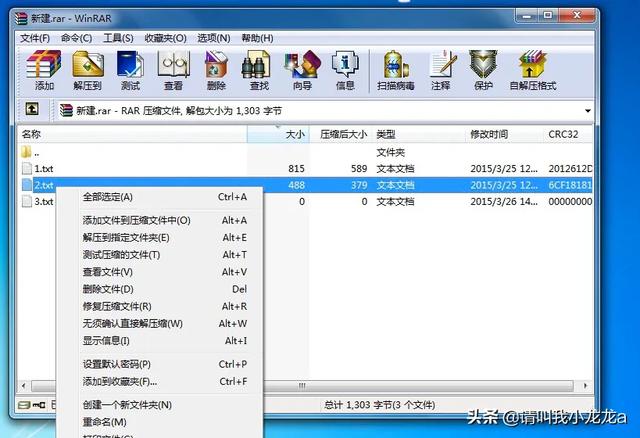This screenshot has width=640, height=438.
Task: Click the scrollbar left arrow
Action: 24,386
